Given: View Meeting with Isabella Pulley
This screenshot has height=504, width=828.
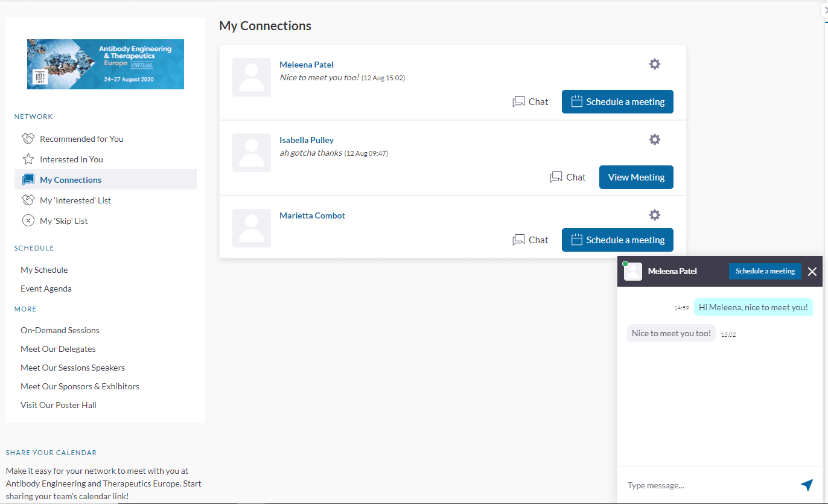Looking at the screenshot, I should 635,177.
